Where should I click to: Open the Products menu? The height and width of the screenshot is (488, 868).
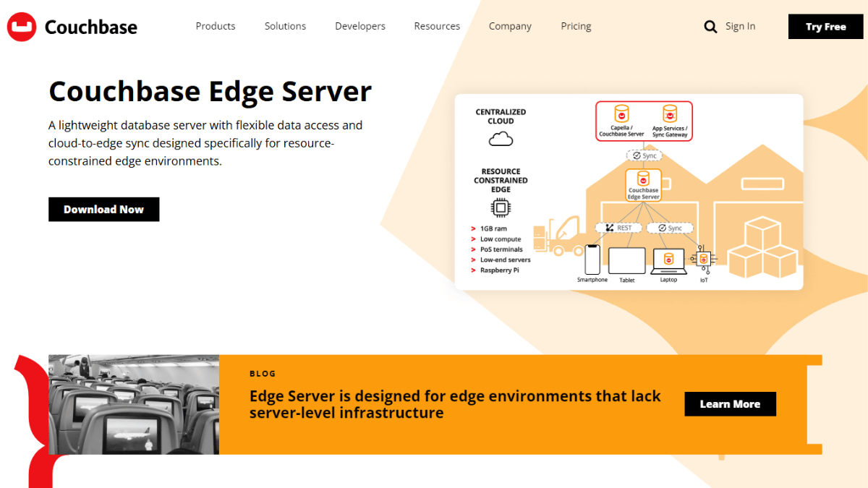click(216, 26)
